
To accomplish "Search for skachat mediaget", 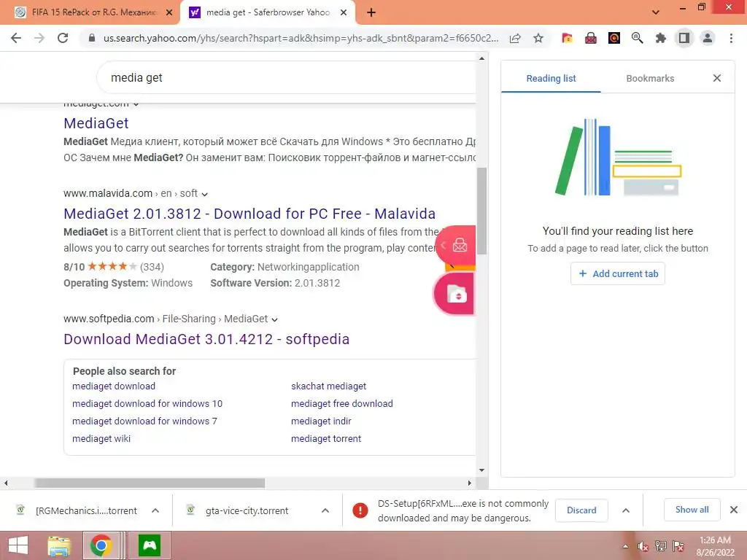I will point(329,386).
